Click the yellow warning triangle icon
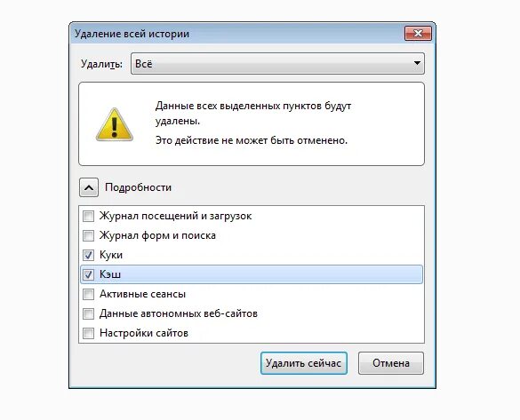Viewport: 520px width, 420px height. pyautogui.click(x=115, y=125)
